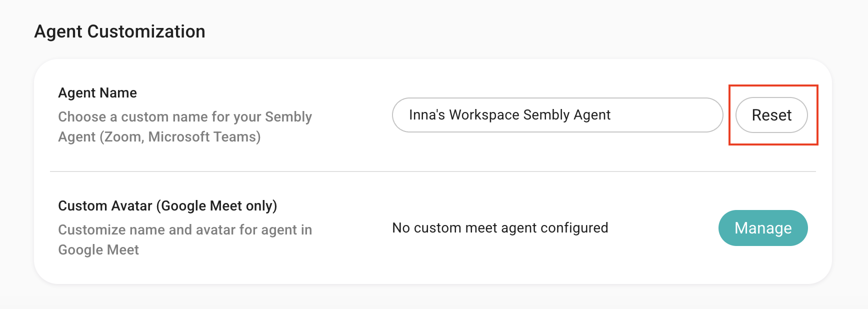Select the "Agent Customization" section heading
Viewport: 868px width, 309px height.
(119, 31)
